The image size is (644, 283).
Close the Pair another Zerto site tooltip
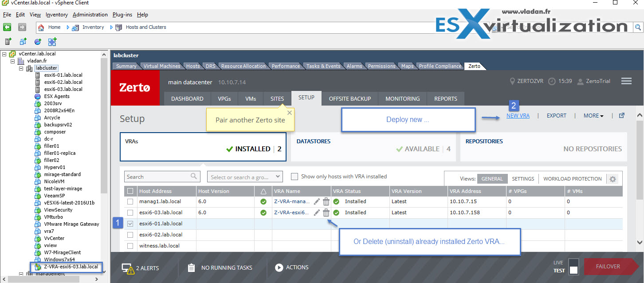[290, 113]
